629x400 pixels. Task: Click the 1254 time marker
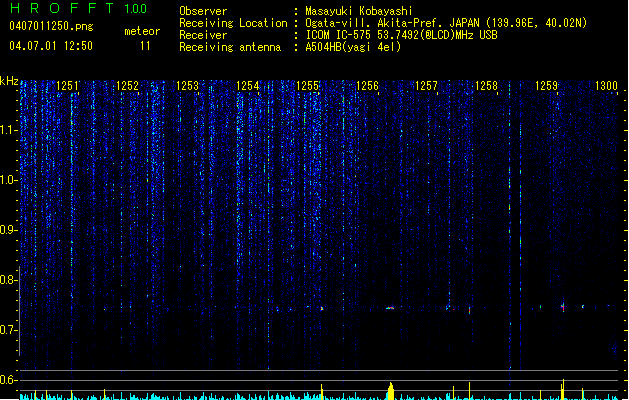coord(247,86)
